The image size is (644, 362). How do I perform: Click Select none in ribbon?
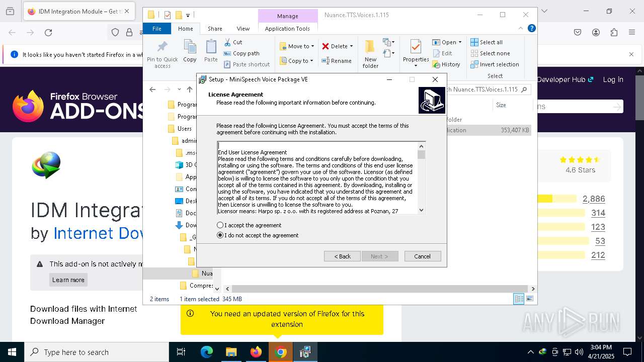tap(490, 53)
